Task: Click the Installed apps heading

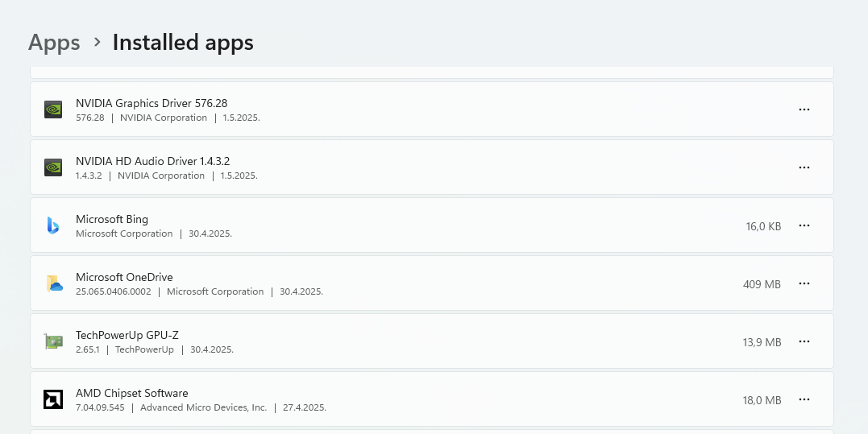Action: coord(183,43)
